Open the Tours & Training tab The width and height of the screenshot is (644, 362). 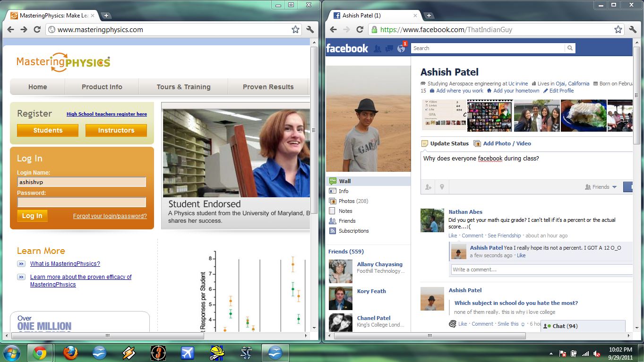[x=184, y=87]
